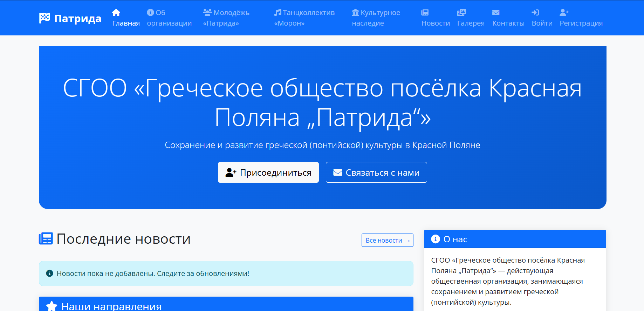This screenshot has height=311, width=644.
Task: Click the Присоединиться button
Action: (268, 173)
